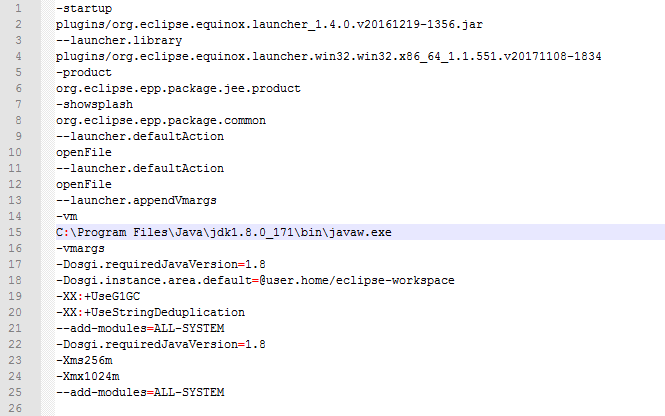Click the "--launcher.appendVmargs" line
Image resolution: width=665 pixels, height=416 pixels.
coord(137,200)
